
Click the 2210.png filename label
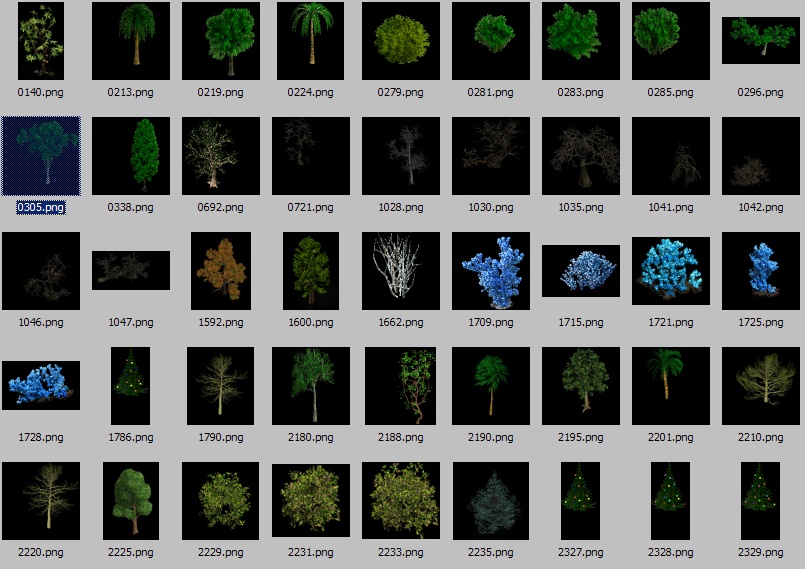point(761,437)
